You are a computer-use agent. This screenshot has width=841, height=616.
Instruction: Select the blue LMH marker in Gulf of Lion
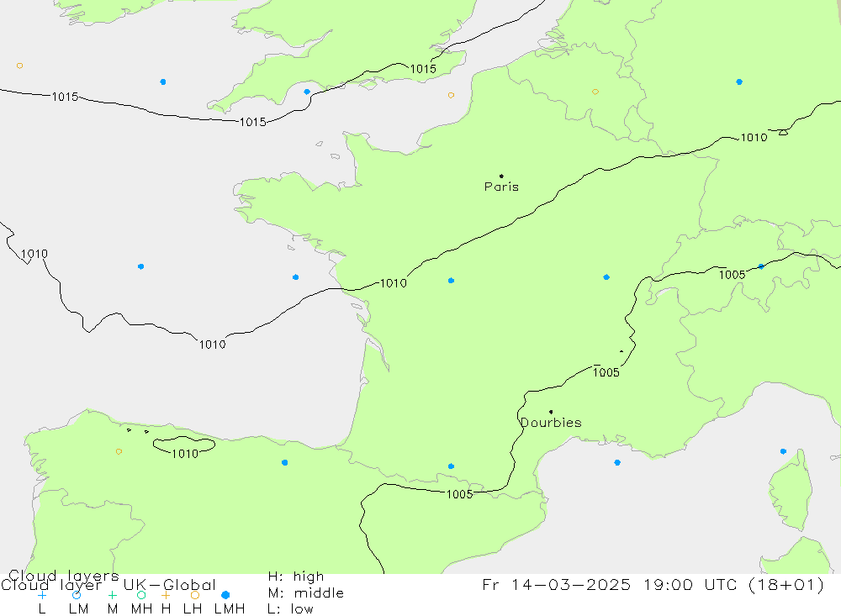point(617,463)
